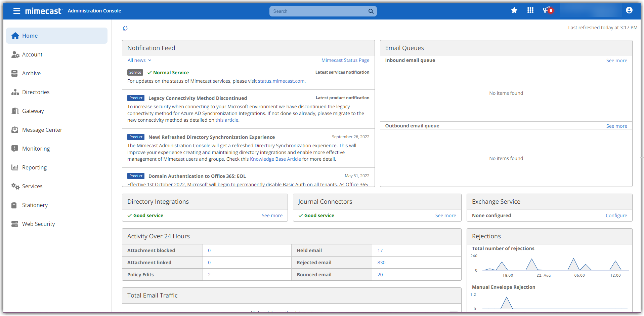Expand the All news filter dropdown

(139, 60)
